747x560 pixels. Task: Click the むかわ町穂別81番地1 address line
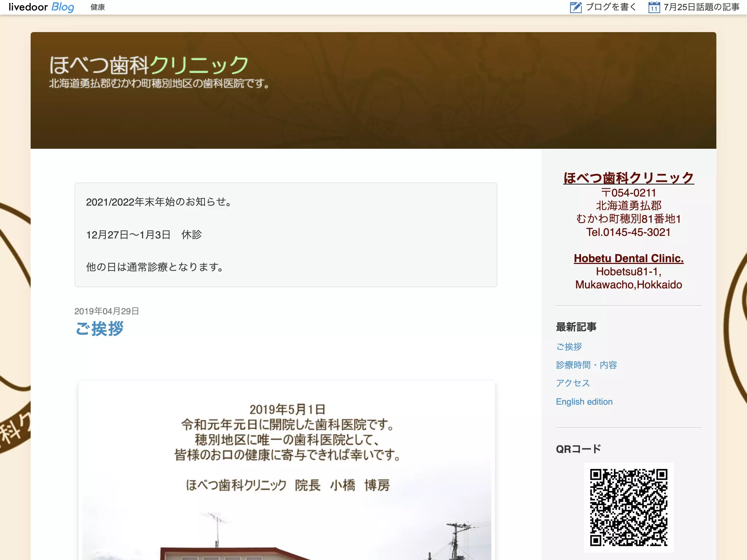[628, 219]
